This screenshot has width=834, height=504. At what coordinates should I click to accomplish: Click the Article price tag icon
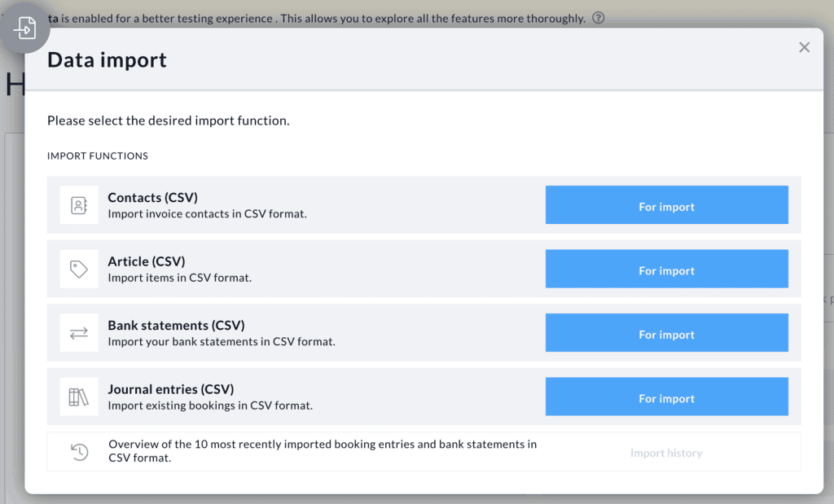pyautogui.click(x=79, y=270)
